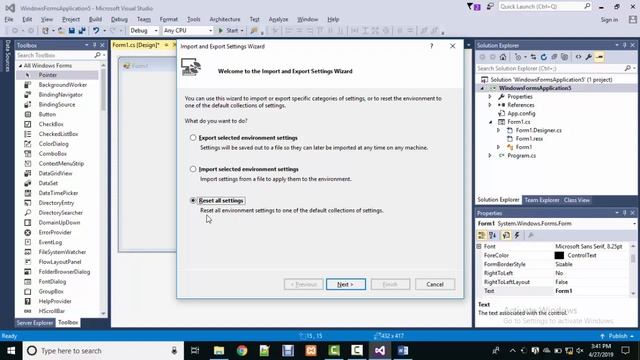Click Save All icon in main toolbar
Image resolution: width=640 pixels, height=360 pixels.
pos(82,31)
